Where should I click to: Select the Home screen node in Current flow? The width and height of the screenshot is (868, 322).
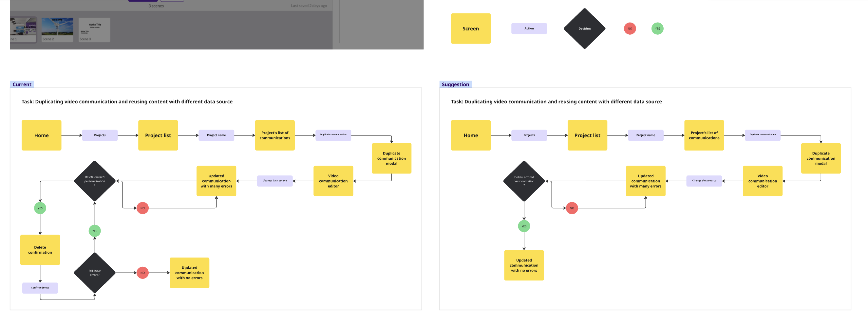tap(41, 135)
